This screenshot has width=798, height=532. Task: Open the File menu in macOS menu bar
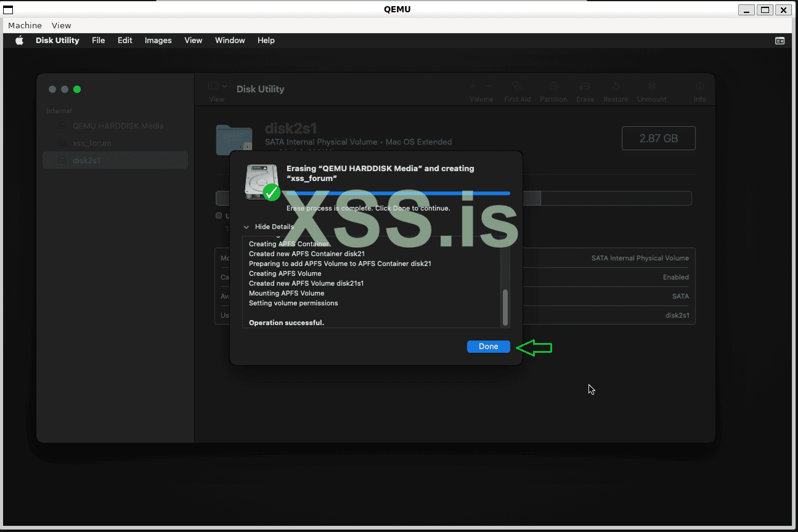click(99, 41)
